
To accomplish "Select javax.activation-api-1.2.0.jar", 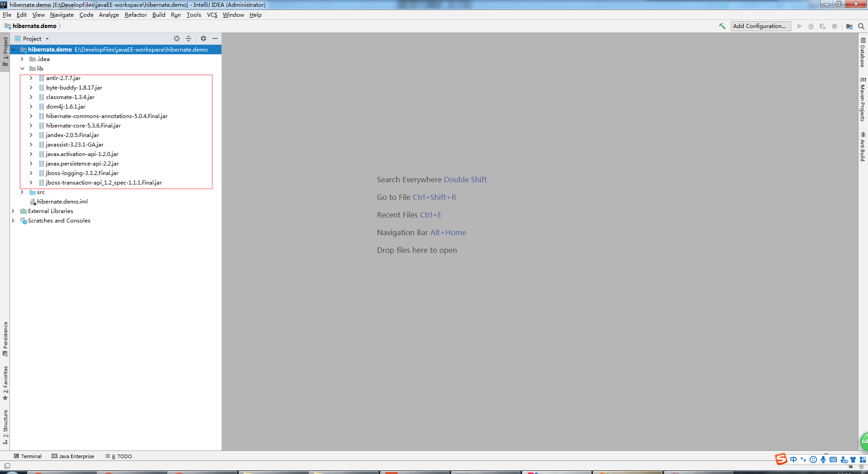I will coord(82,154).
